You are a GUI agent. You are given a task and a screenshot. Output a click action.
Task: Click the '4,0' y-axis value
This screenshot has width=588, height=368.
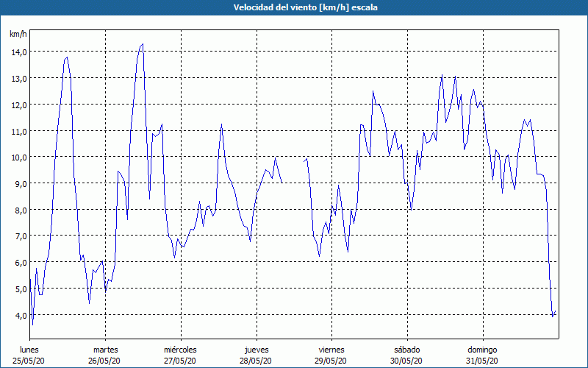[21, 315]
